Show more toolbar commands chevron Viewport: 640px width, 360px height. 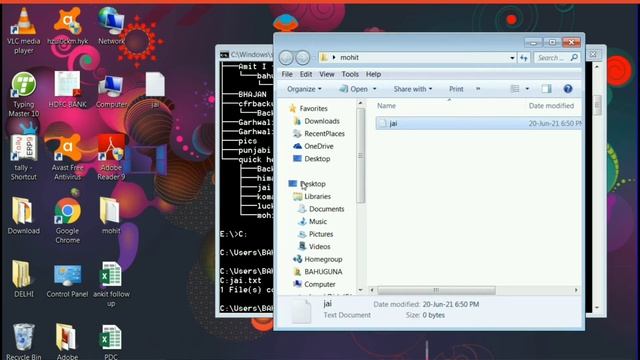click(x=478, y=89)
